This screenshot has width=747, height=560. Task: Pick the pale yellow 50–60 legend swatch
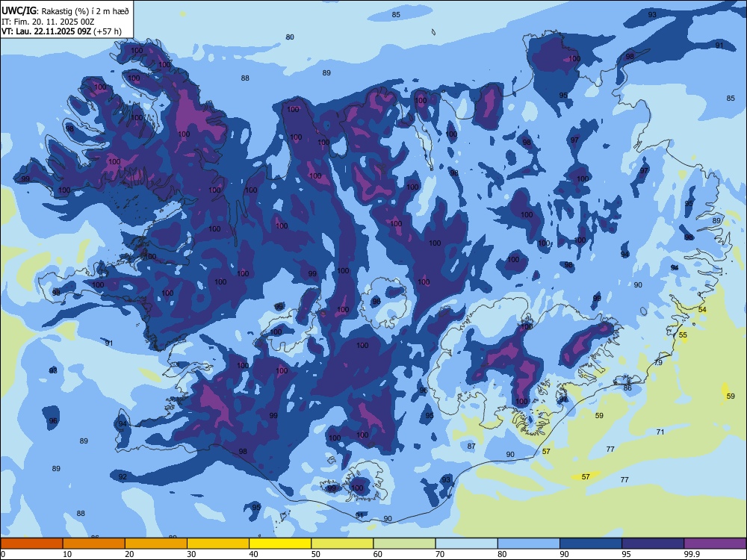[x=342, y=544]
